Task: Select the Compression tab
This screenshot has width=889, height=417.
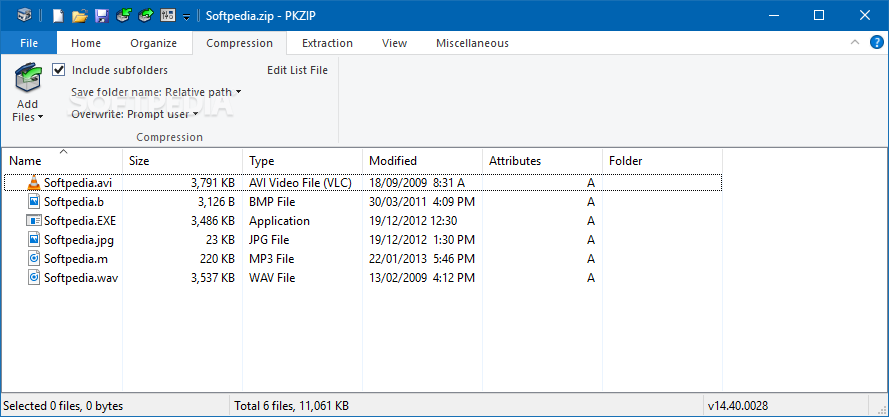Action: pyautogui.click(x=239, y=43)
